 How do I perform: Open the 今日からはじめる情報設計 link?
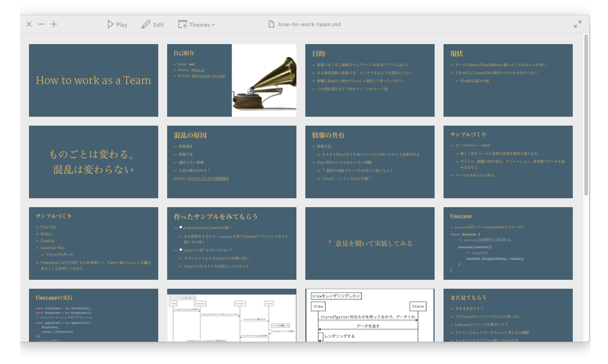click(208, 179)
